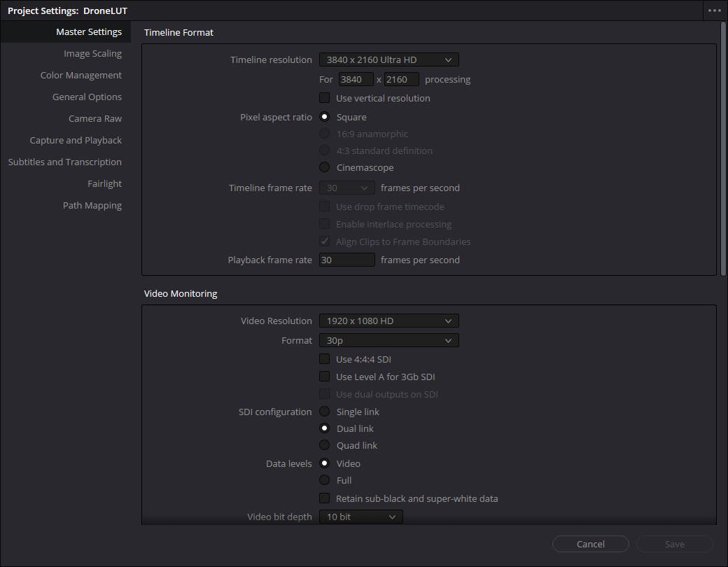Open the Video bit depth dropdown
Viewport: 728px width, 567px height.
[x=361, y=517]
